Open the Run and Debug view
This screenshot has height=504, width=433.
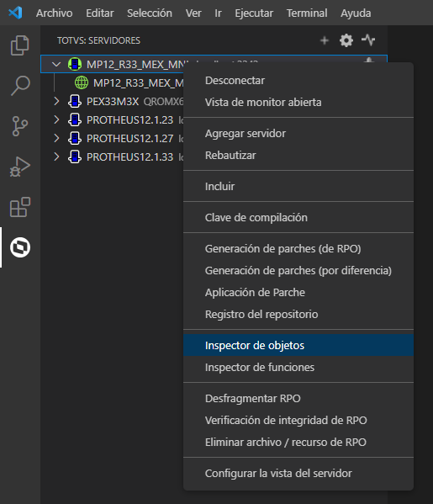[x=20, y=167]
